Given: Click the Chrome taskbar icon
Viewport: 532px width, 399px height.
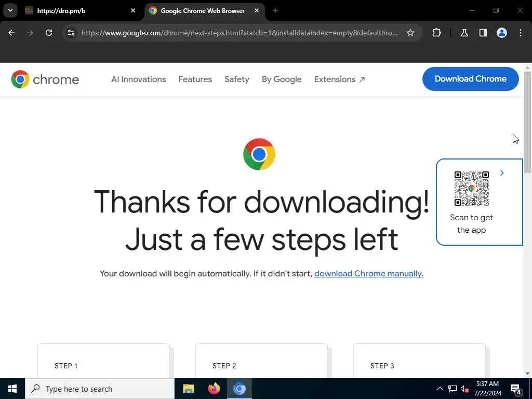Looking at the screenshot, I should point(239,389).
